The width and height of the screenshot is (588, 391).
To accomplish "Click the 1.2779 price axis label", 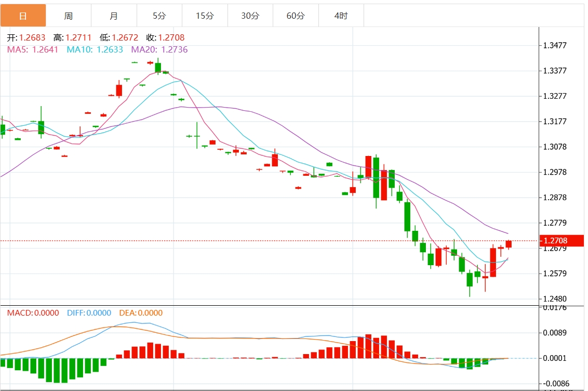I will click(555, 223).
